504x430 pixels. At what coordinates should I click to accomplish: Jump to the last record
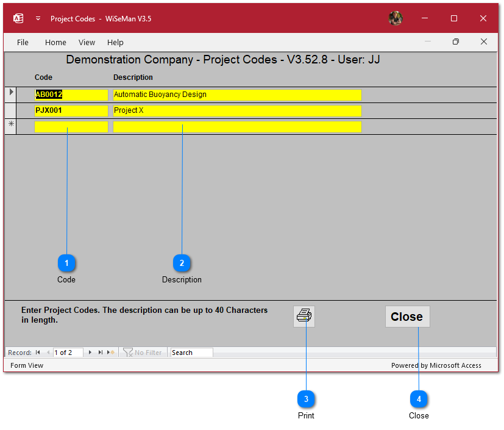[x=101, y=353]
